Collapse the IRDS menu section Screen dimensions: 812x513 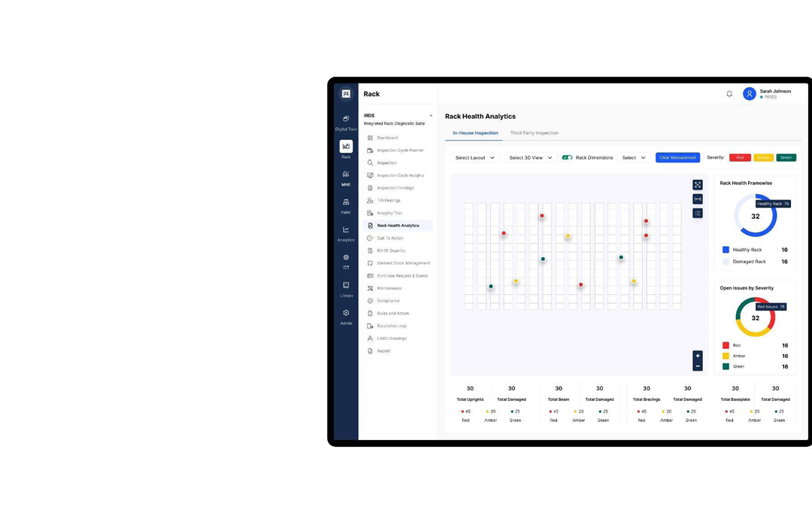[431, 116]
